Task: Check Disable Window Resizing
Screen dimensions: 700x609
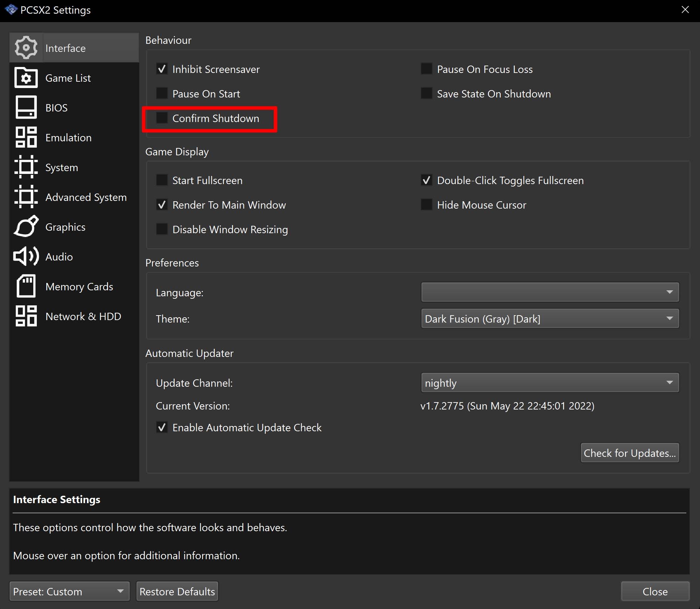Action: click(162, 229)
